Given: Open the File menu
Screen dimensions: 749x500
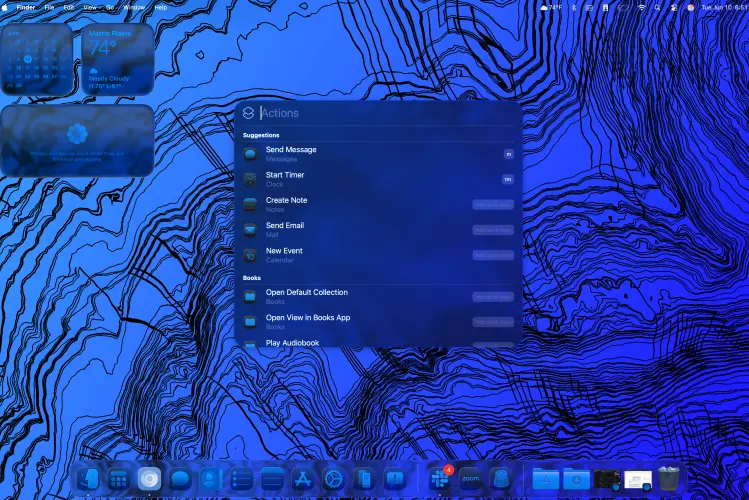Looking at the screenshot, I should 49,7.
